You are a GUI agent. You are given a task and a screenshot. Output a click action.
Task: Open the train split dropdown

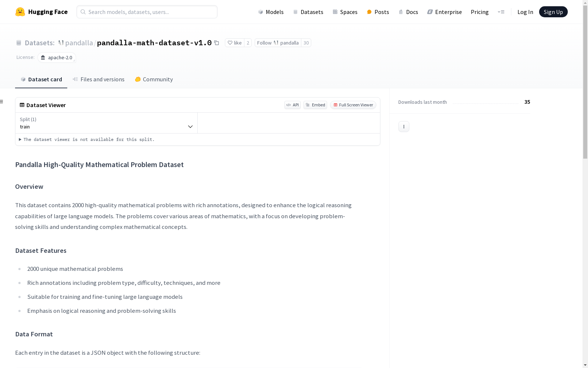(106, 123)
